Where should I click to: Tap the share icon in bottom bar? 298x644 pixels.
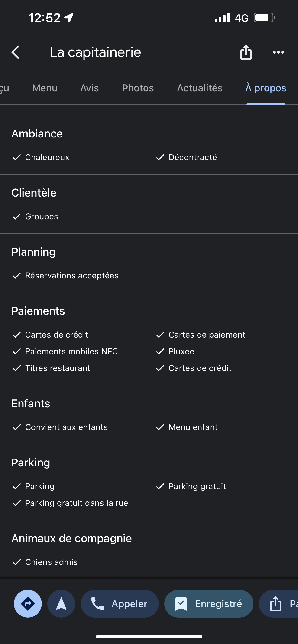click(x=275, y=603)
